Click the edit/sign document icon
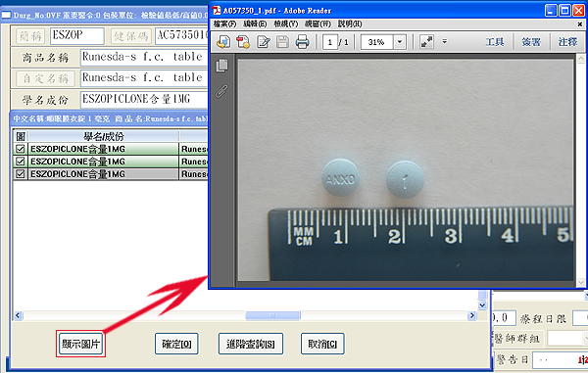 pos(264,42)
